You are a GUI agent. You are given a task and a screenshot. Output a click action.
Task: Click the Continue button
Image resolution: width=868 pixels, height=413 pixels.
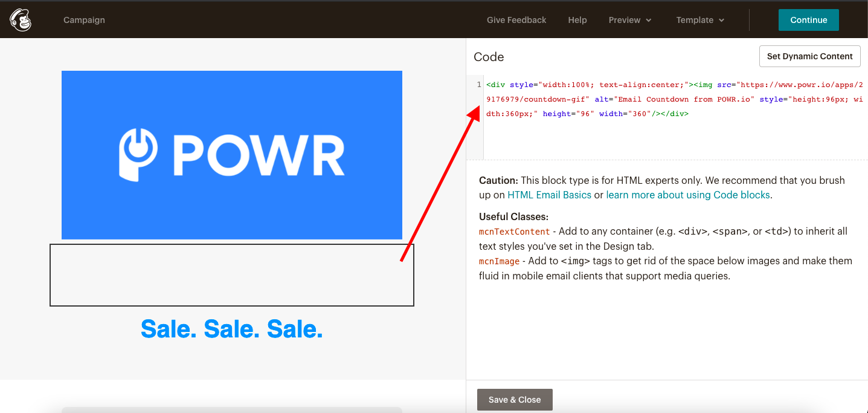(809, 20)
